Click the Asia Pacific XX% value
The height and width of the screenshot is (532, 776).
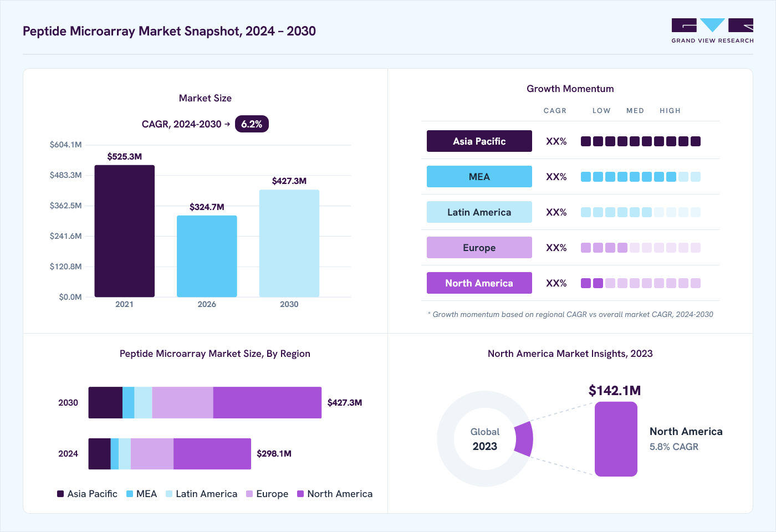(x=557, y=141)
